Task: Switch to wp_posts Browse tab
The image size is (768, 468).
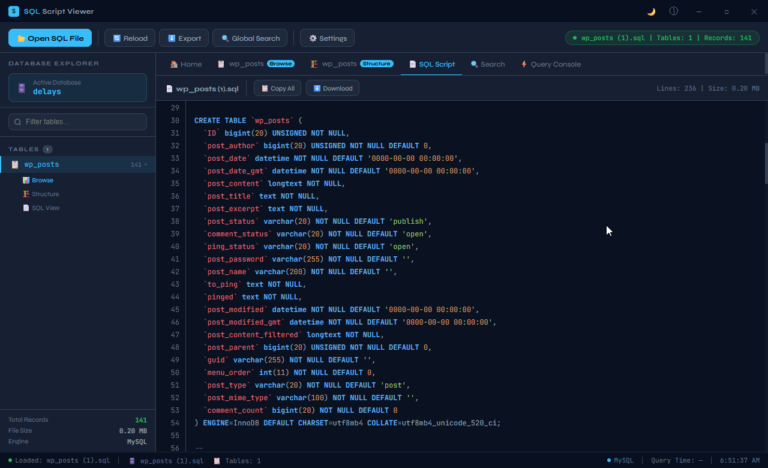Action: pos(256,64)
